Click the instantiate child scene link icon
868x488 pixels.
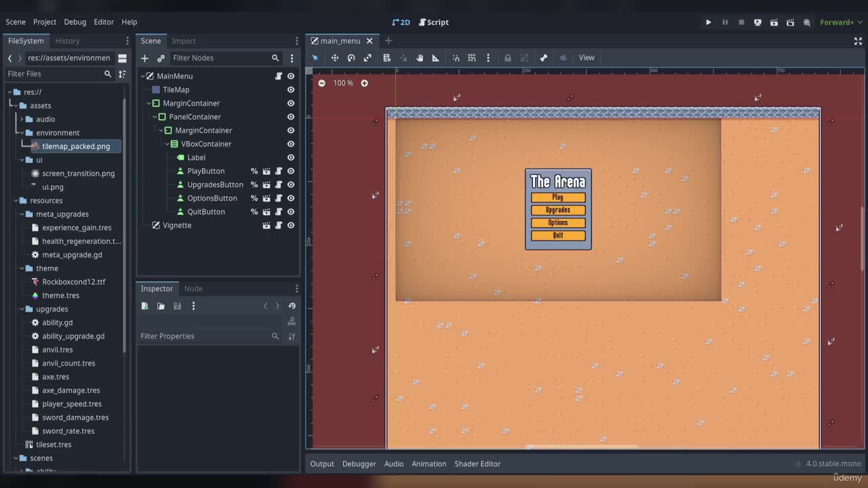coord(161,58)
